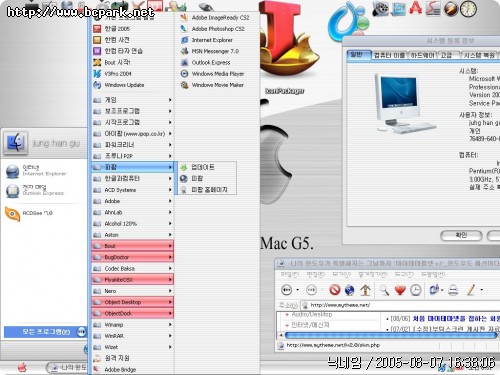This screenshot has width=500, height=375.
Task: Click the 나의 윈도 taskbar window button
Action: 68,368
